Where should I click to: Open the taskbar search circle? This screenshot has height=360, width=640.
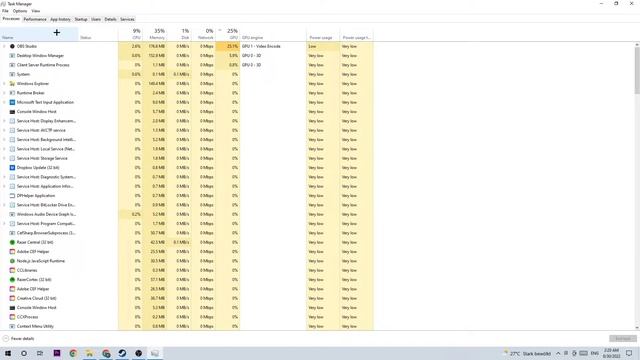point(24,353)
